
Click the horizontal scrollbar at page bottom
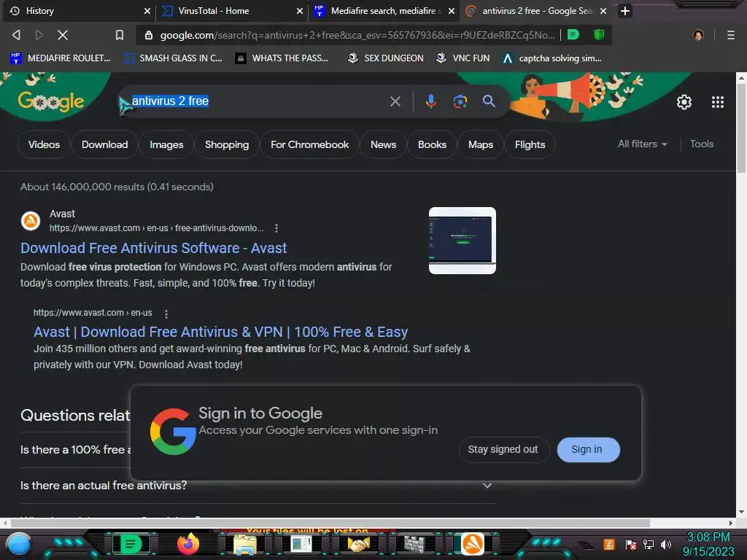coord(330,523)
